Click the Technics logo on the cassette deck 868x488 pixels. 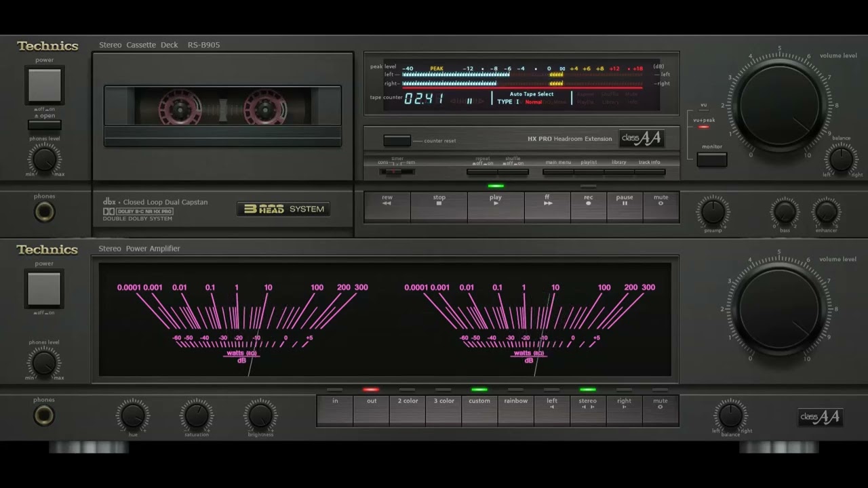tap(47, 46)
